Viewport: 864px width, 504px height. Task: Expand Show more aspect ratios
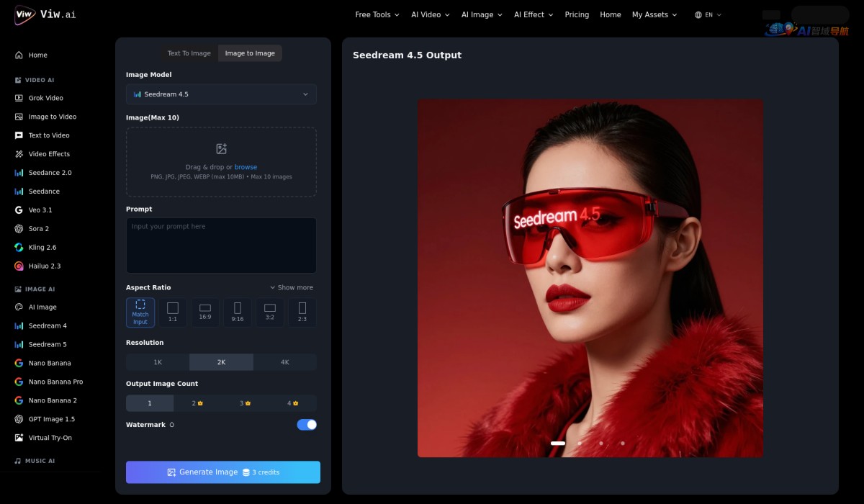pyautogui.click(x=292, y=287)
